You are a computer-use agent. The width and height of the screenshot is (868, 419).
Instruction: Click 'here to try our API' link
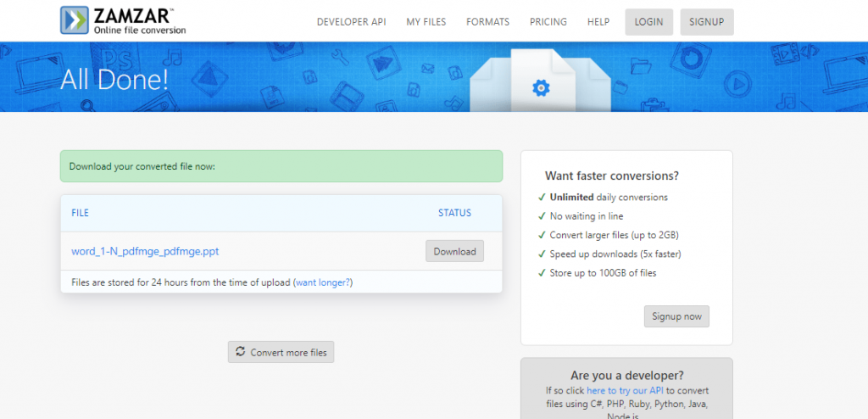click(x=626, y=391)
